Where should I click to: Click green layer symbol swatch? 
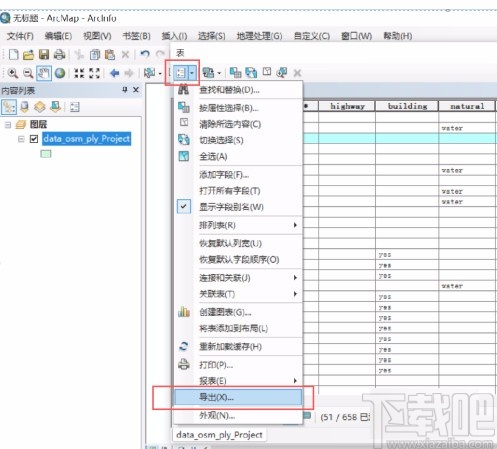click(46, 154)
